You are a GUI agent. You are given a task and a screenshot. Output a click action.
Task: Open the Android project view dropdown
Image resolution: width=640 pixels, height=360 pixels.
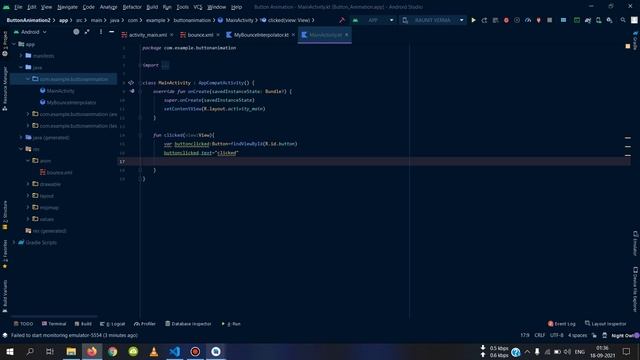click(30, 32)
